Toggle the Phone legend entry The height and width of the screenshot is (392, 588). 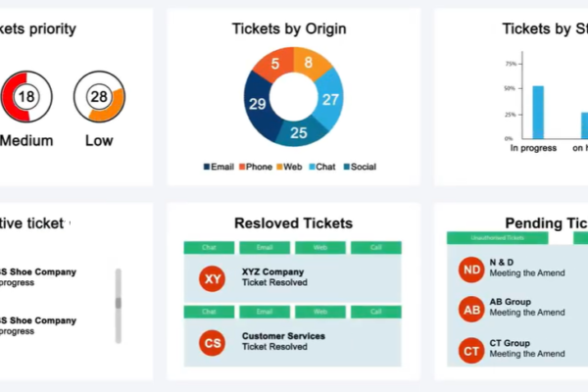pyautogui.click(x=256, y=167)
